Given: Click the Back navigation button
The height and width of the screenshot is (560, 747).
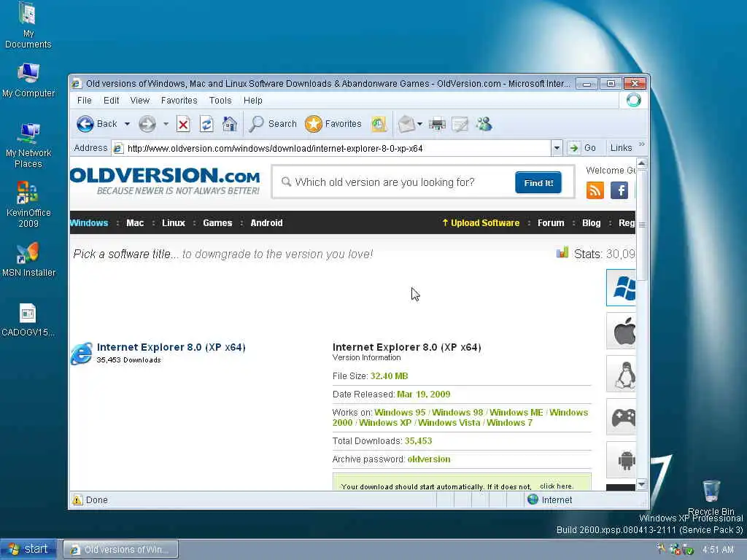Looking at the screenshot, I should click(x=97, y=124).
